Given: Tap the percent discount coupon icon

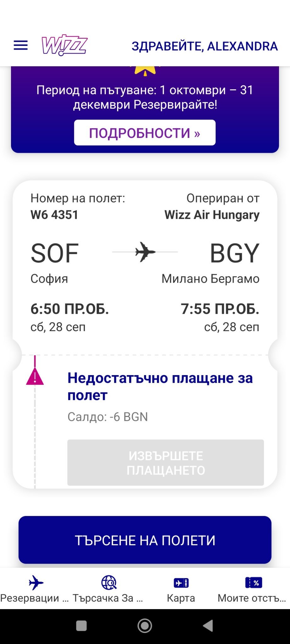Looking at the screenshot, I should pyautogui.click(x=253, y=583).
